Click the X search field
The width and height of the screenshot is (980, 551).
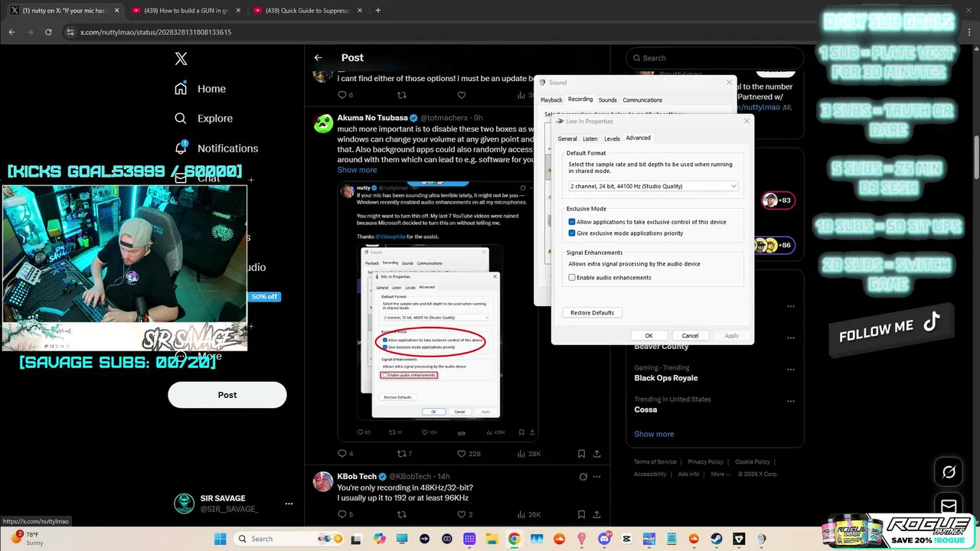point(715,58)
